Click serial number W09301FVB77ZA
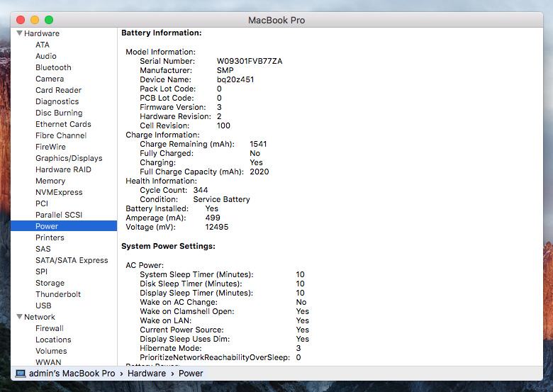553x392 pixels. coord(250,61)
